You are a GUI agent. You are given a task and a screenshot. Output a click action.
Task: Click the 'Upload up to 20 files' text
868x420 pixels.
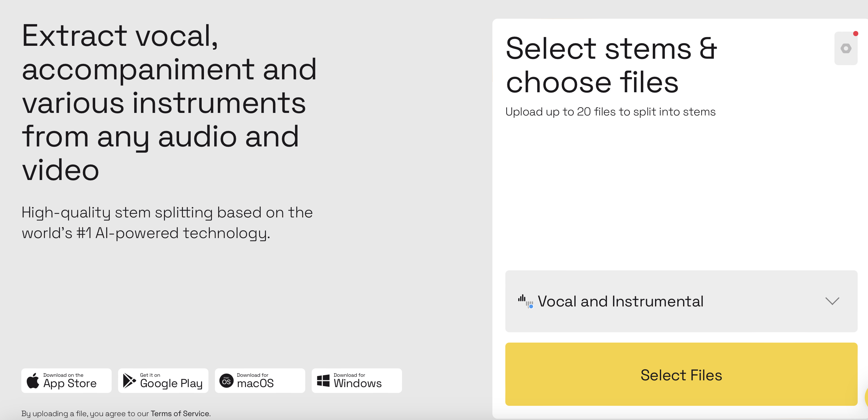(610, 112)
